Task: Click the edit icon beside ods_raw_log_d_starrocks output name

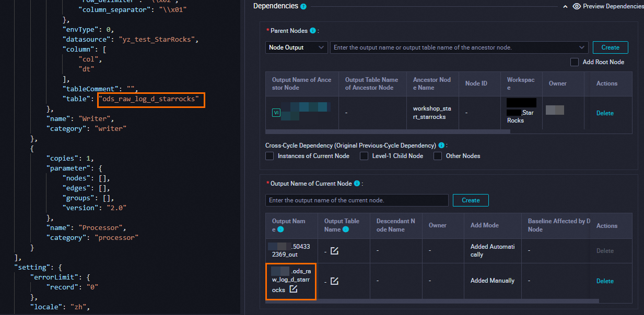Action: (x=294, y=289)
